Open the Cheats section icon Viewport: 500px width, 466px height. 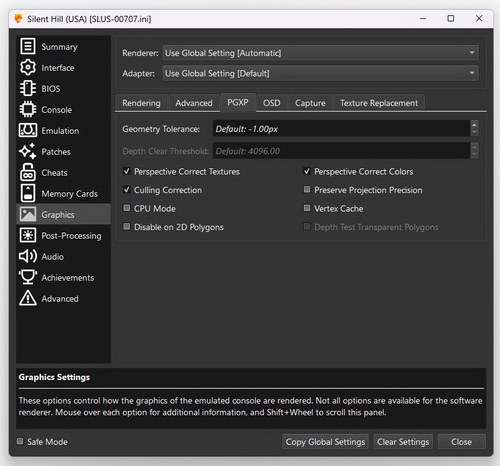28,172
